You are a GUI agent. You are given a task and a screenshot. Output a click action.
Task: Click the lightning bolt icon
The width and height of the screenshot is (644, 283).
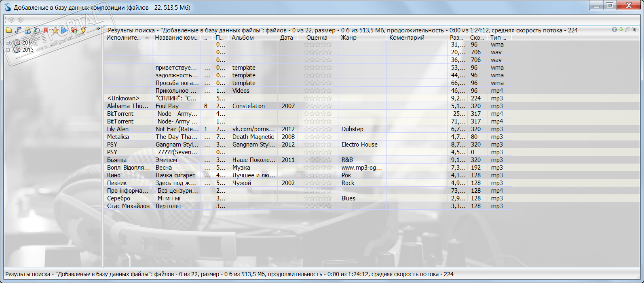pyautogui.click(x=83, y=30)
